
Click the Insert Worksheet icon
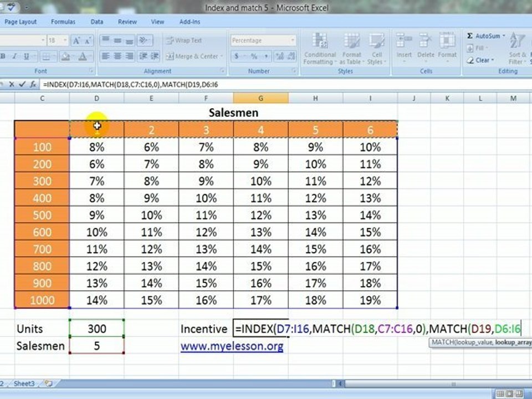coord(49,383)
